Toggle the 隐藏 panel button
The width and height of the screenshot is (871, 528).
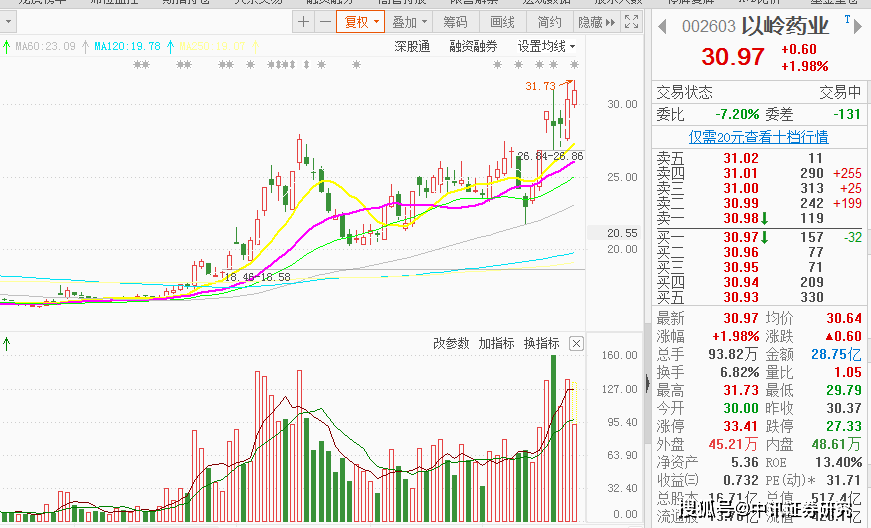click(596, 22)
